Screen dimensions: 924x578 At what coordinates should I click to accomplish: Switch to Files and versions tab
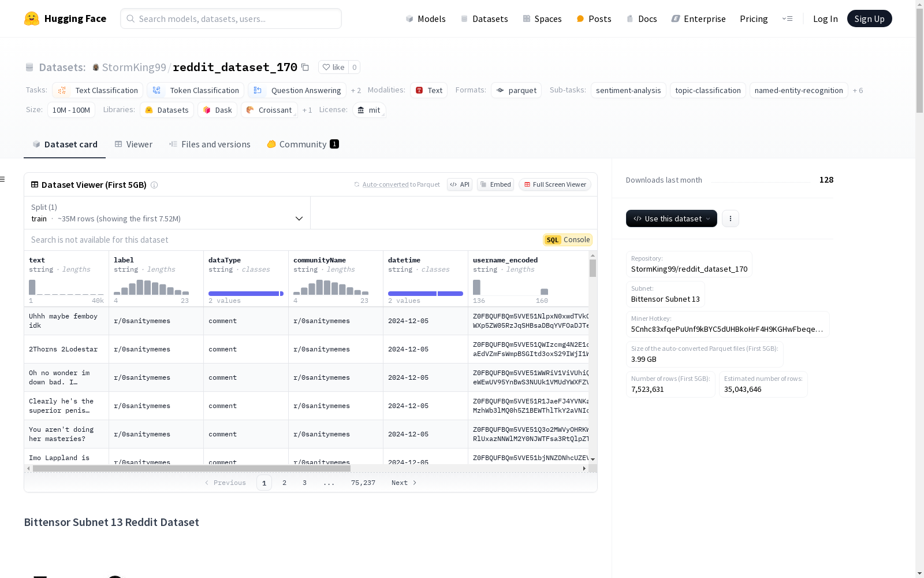coord(210,144)
